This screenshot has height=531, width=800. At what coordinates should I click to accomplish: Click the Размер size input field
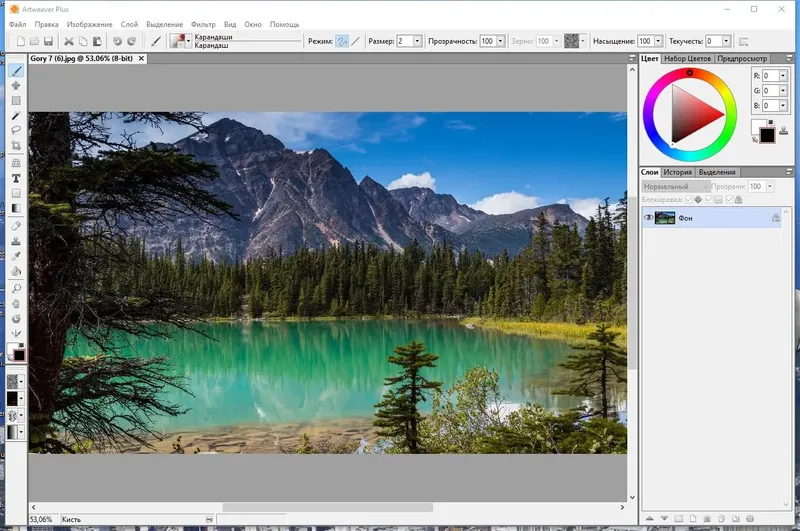405,41
